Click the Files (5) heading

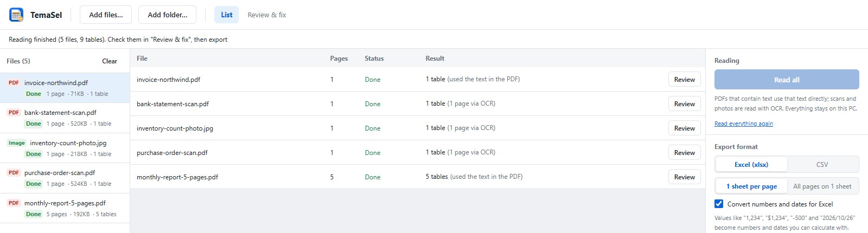tap(18, 61)
